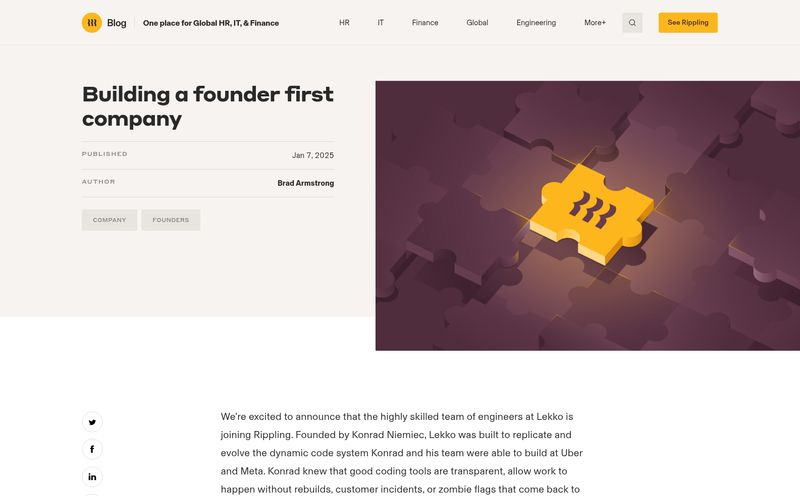Expand the More+ navigation menu
This screenshot has height=496, width=800.
pyautogui.click(x=595, y=23)
